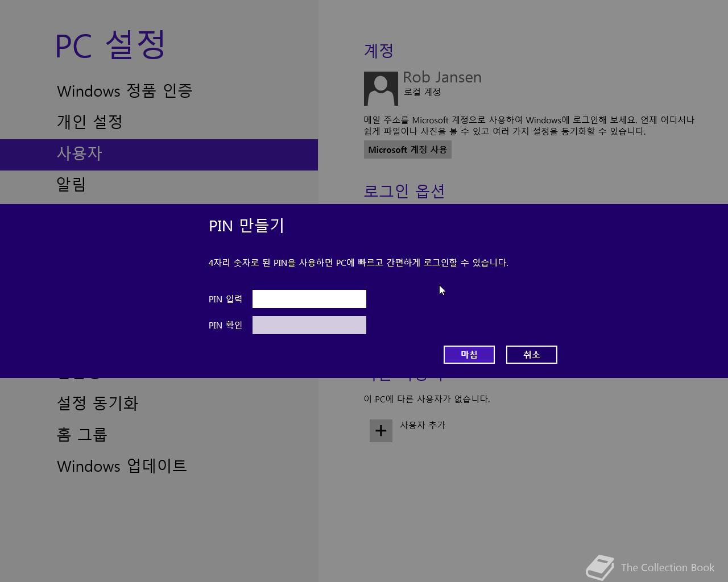
Task: Click the PIN 확인 confirmation field
Action: (309, 325)
